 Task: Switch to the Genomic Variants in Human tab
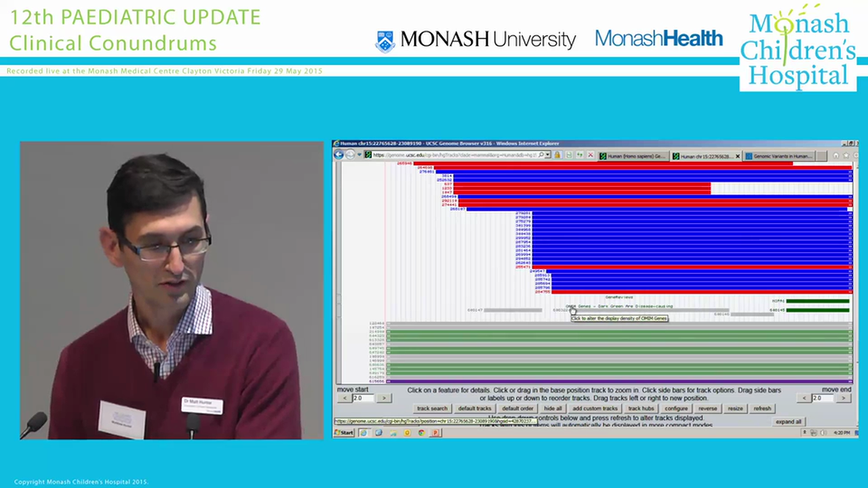tap(781, 156)
